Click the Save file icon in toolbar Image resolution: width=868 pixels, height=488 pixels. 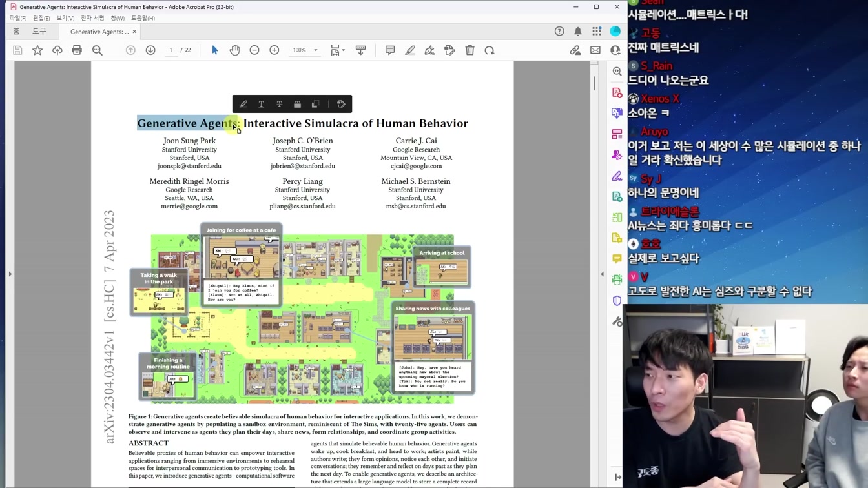coord(17,50)
